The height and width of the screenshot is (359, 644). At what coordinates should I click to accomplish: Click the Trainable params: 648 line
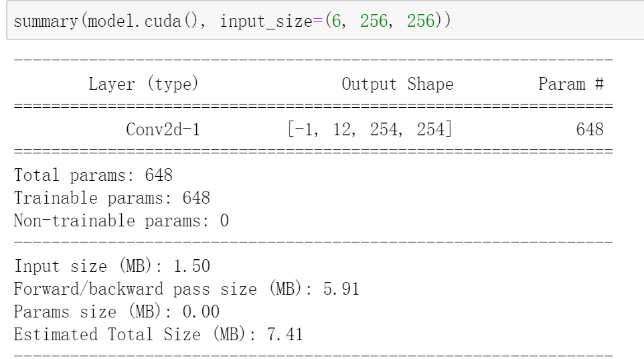tap(112, 198)
